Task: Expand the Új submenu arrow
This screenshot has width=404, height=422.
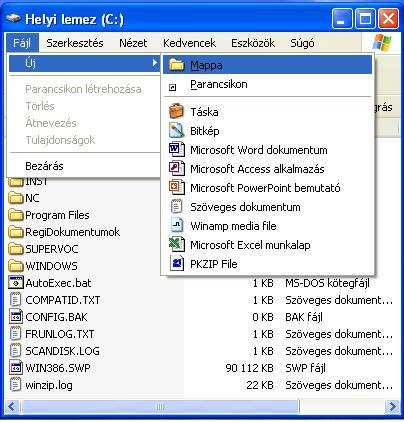Action: click(155, 63)
